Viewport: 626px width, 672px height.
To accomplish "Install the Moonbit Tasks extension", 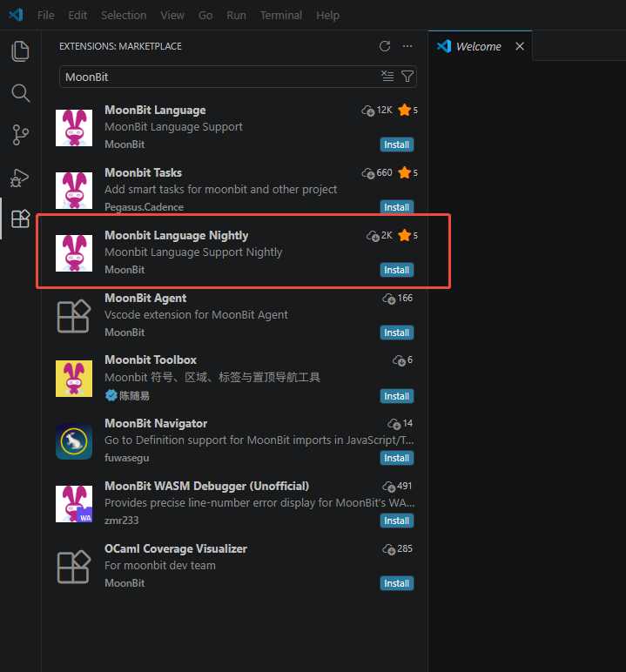I will tap(397, 207).
